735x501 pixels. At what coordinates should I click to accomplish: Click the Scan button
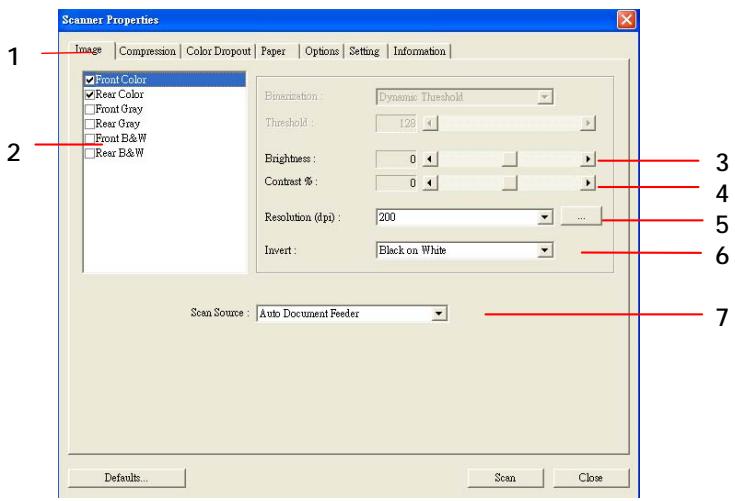click(505, 478)
